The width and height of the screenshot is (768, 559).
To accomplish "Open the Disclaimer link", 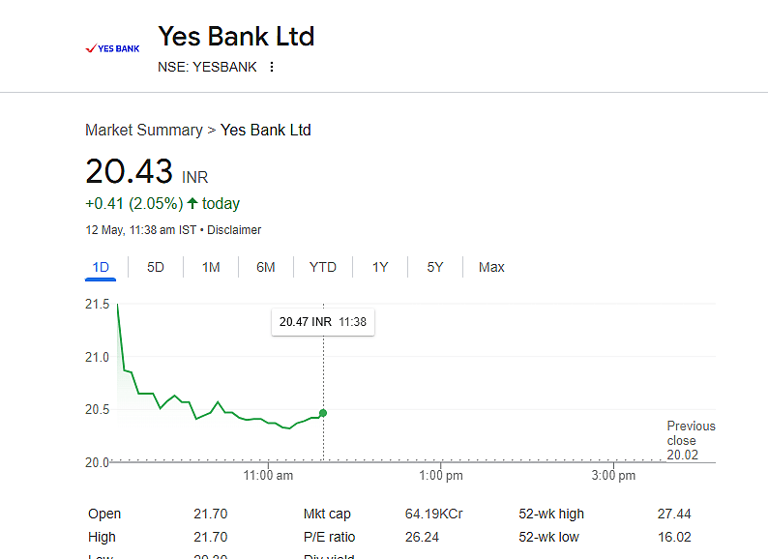I will (x=234, y=230).
